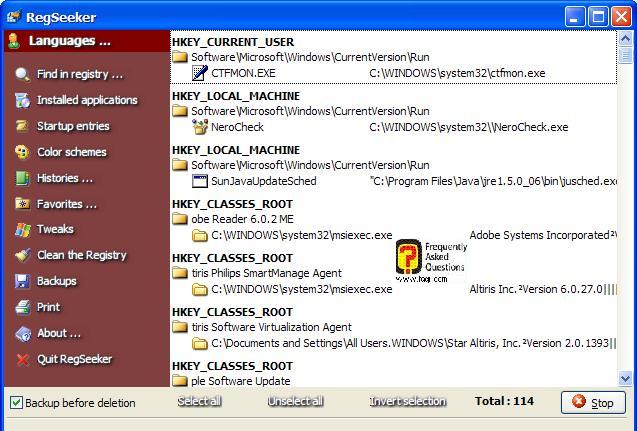The width and height of the screenshot is (637, 431).
Task: Click the vertical scrollbar thumb
Action: 625,55
